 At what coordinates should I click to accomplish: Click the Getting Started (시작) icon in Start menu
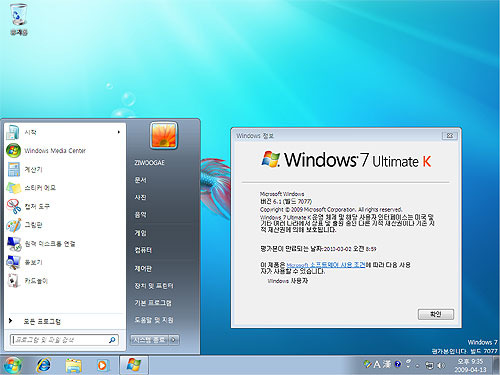(13, 132)
